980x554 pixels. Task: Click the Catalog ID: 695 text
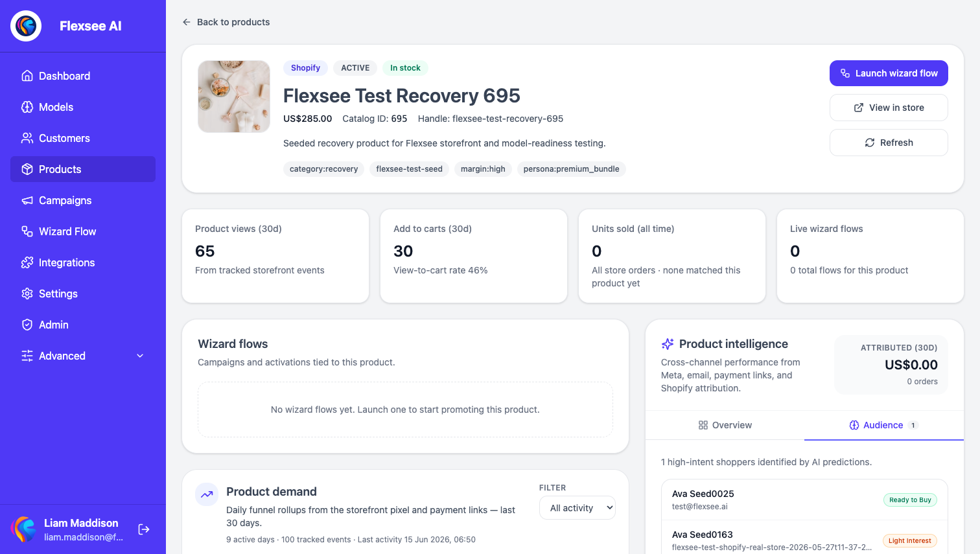(x=375, y=119)
